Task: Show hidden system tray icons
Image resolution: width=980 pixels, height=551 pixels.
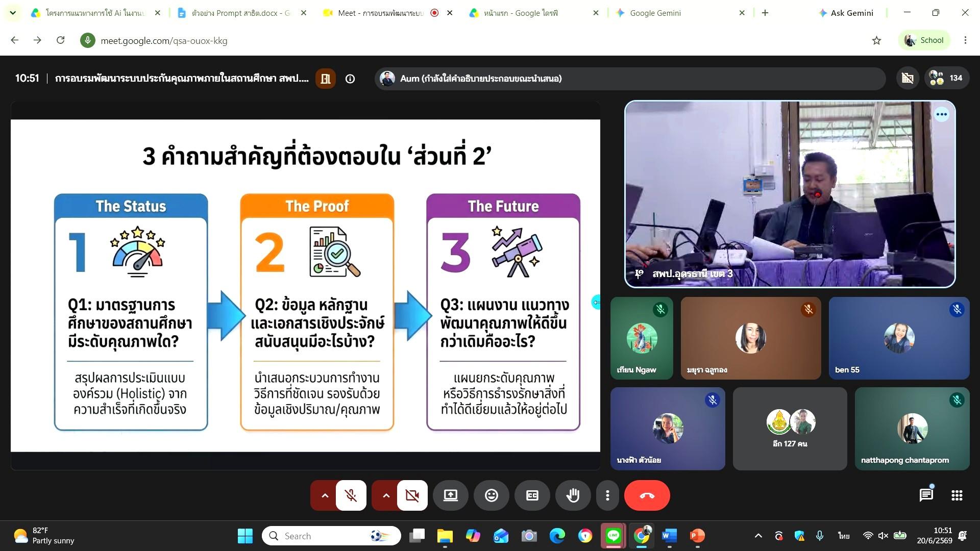Action: (x=758, y=536)
